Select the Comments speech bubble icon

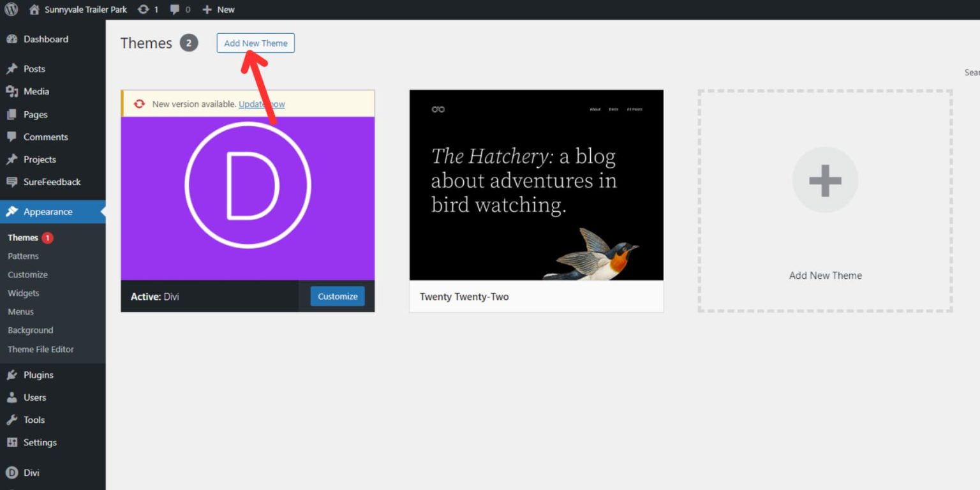coord(13,137)
